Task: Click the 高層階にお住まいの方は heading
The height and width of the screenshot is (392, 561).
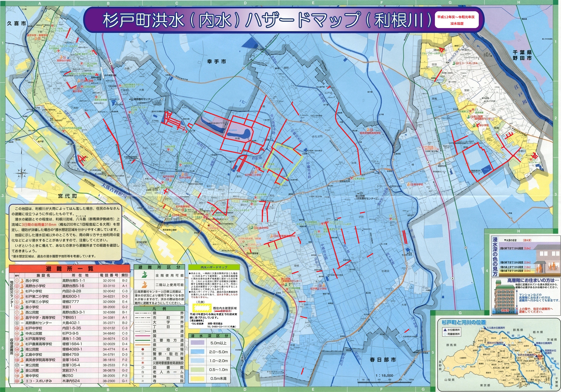Action: [533, 280]
